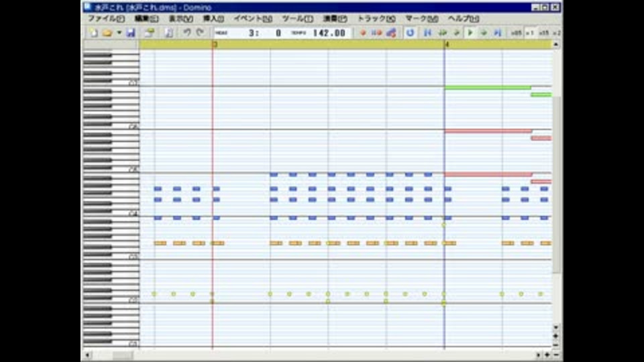Click the horizontal scrollbar right arrow
This screenshot has height=362, width=644.
pos(538,355)
